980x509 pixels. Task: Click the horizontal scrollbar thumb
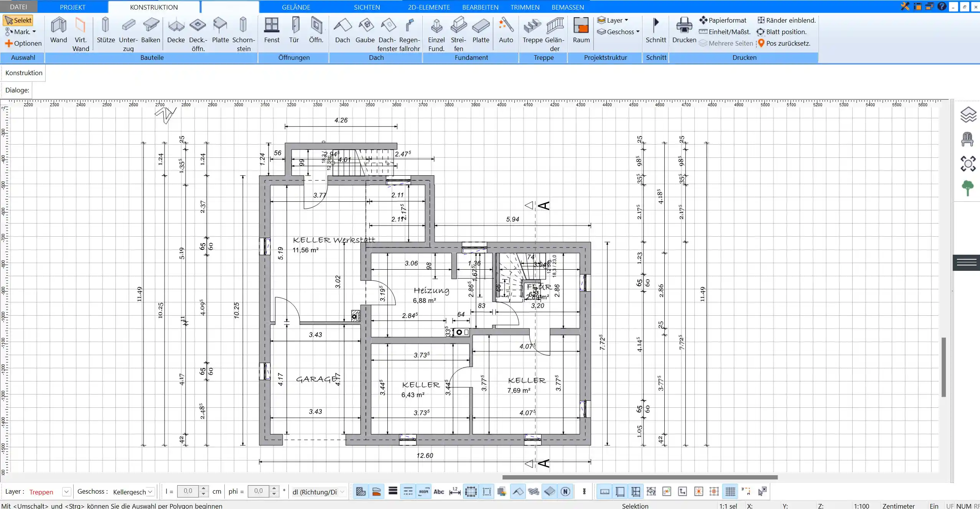pos(640,477)
